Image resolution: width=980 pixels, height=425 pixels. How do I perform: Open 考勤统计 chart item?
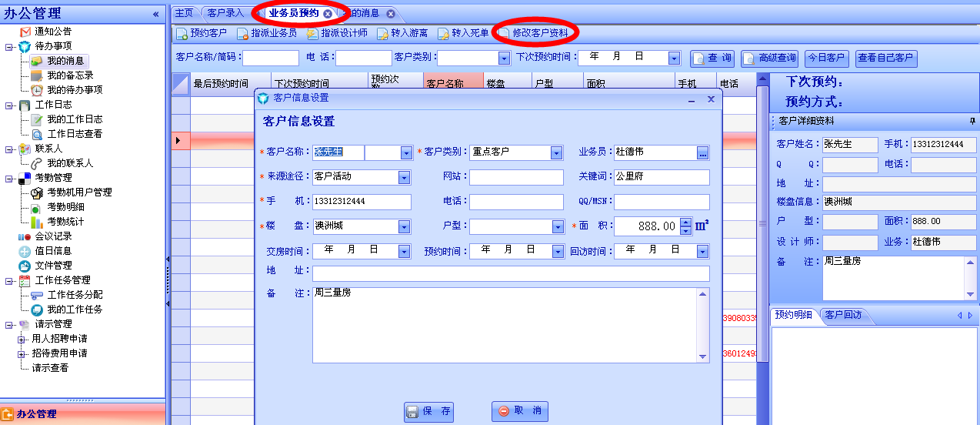(65, 222)
